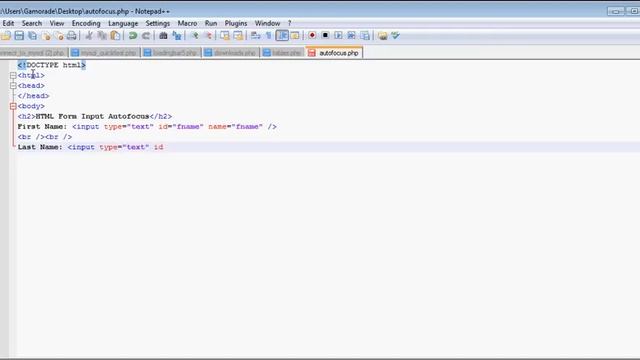Click the <br /><br /> code line
Viewport: 640px width, 360px height.
click(45, 137)
